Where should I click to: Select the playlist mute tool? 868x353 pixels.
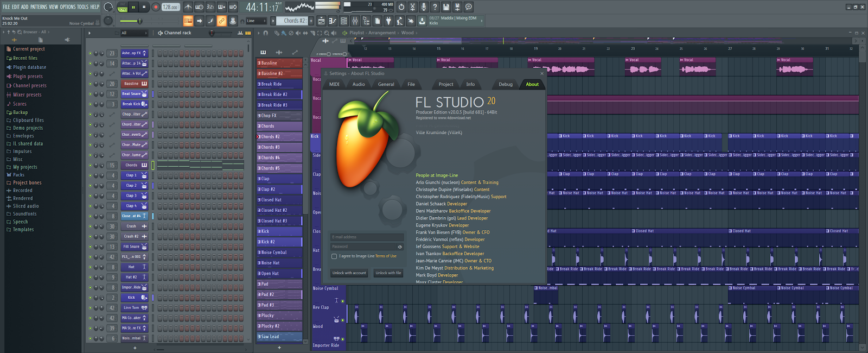[x=298, y=33]
